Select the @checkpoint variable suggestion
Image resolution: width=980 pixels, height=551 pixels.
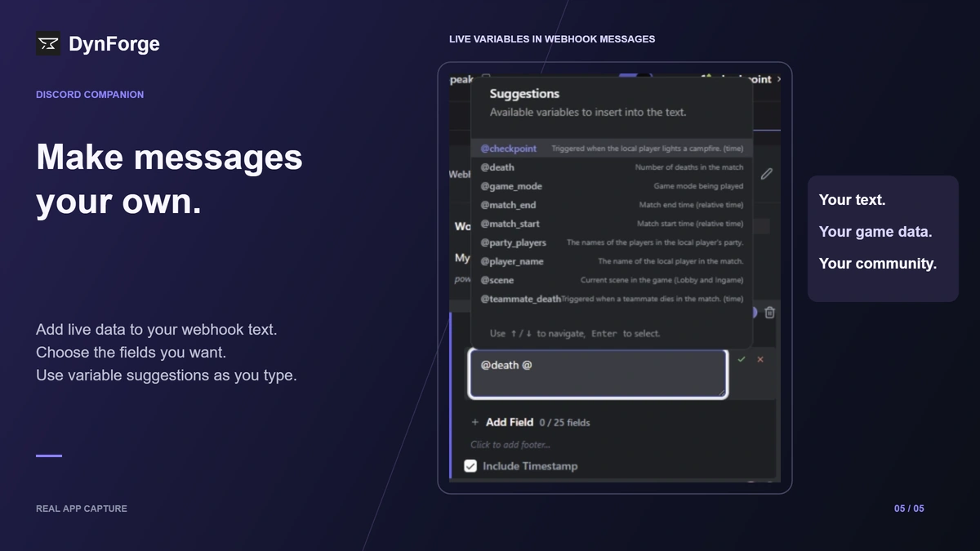(x=611, y=149)
